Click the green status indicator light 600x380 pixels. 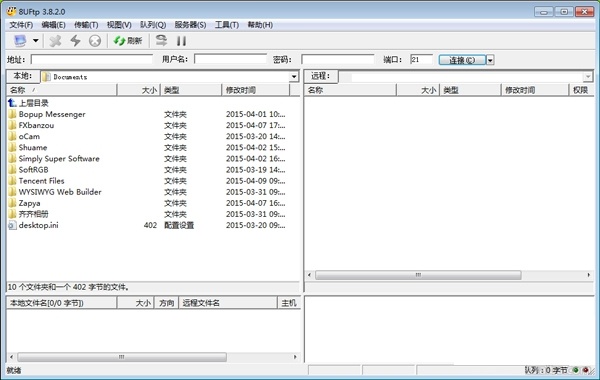tap(575, 370)
